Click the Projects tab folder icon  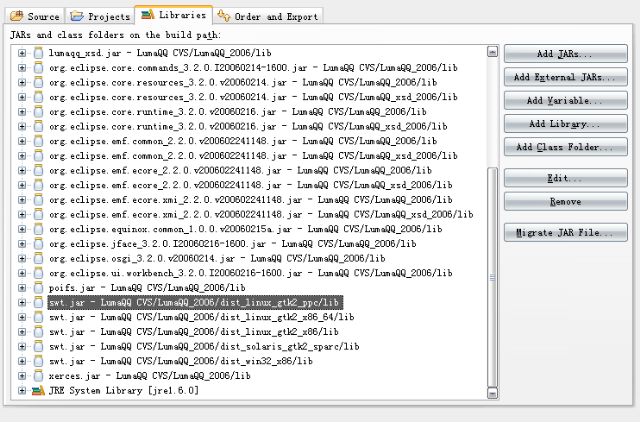(77, 16)
